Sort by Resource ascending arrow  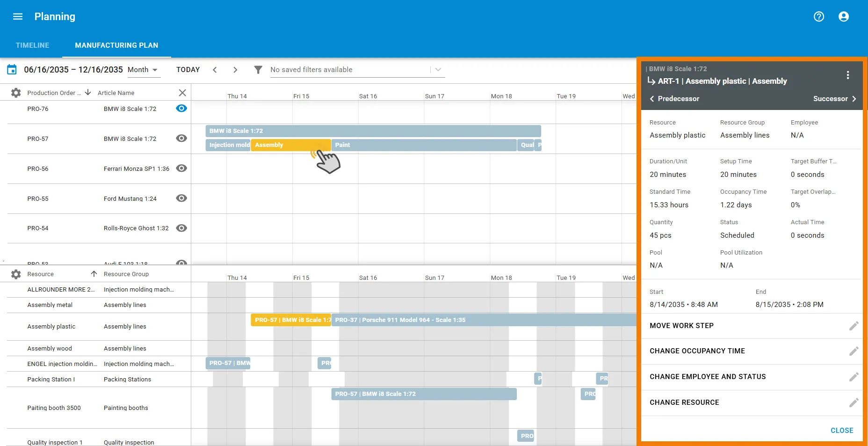(94, 274)
